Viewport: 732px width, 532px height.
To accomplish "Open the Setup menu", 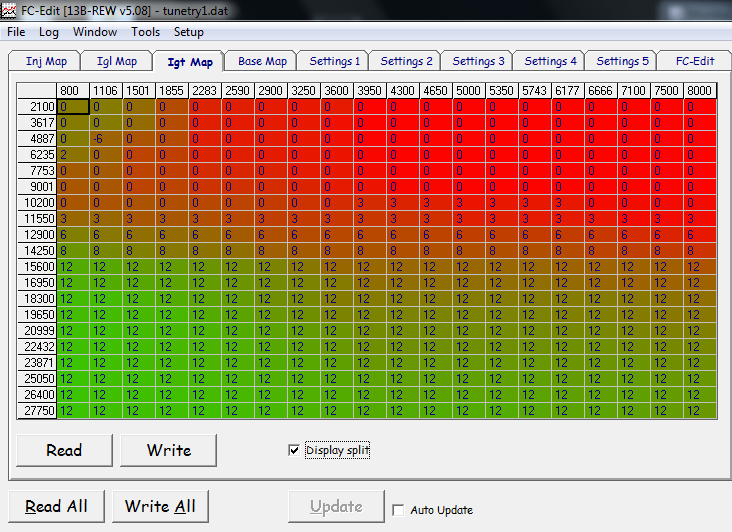I will (x=189, y=32).
